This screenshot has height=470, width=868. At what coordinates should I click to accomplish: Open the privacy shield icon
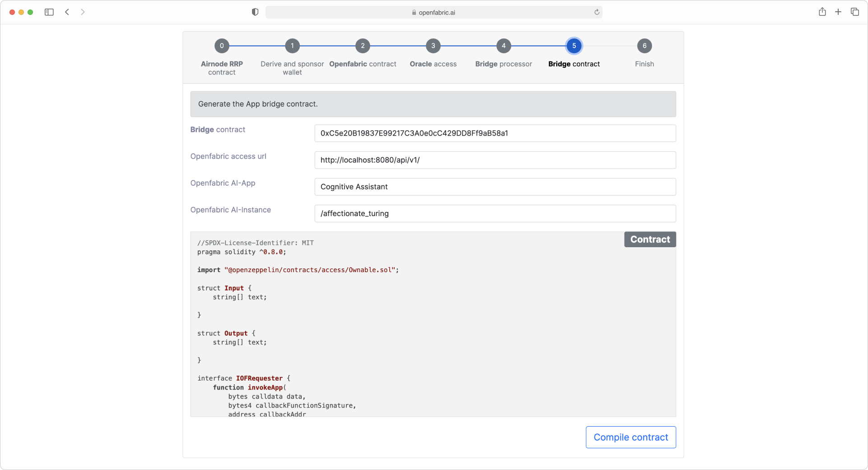pos(255,12)
